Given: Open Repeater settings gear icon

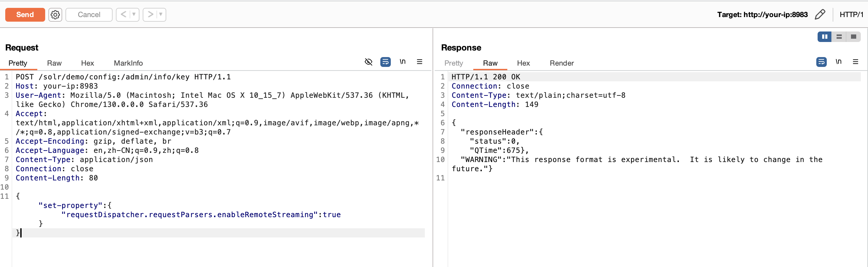Looking at the screenshot, I should (x=55, y=14).
